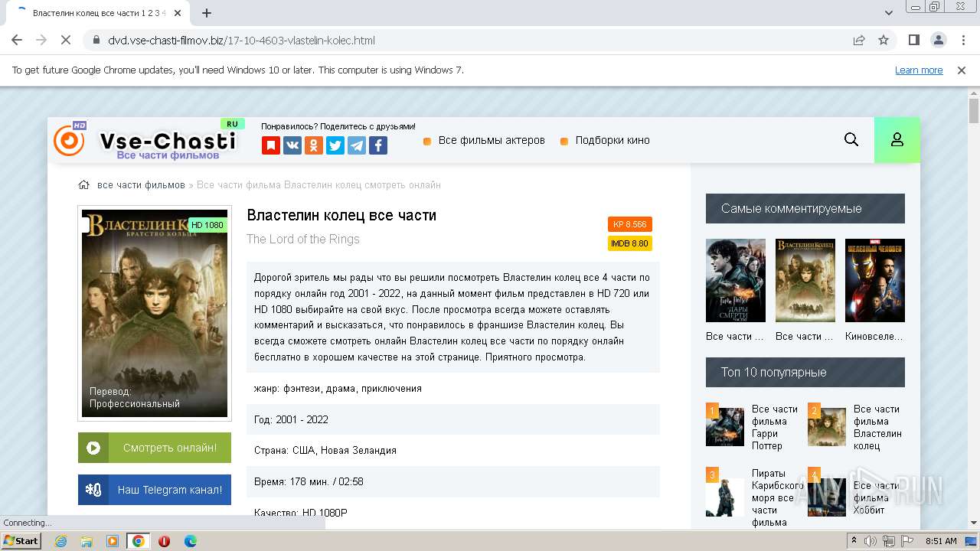Open a new browser tab
Viewport: 980px width, 551px height.
point(206,13)
